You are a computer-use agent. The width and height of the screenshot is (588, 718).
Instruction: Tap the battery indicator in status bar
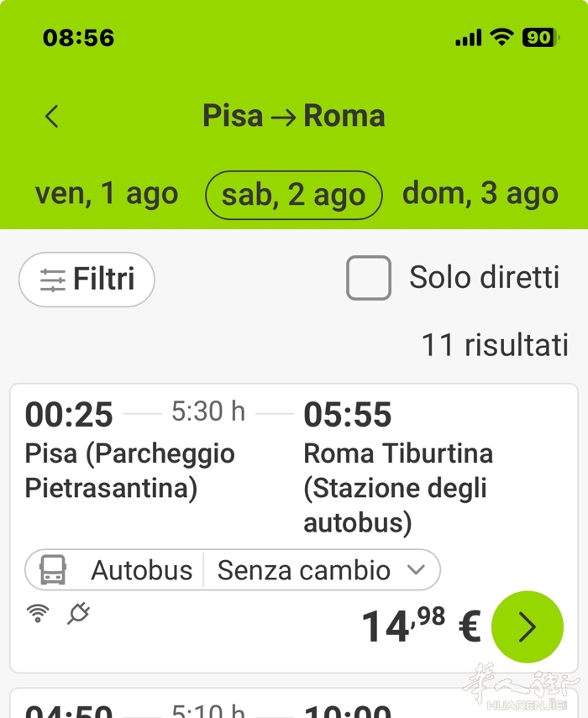[x=540, y=38]
